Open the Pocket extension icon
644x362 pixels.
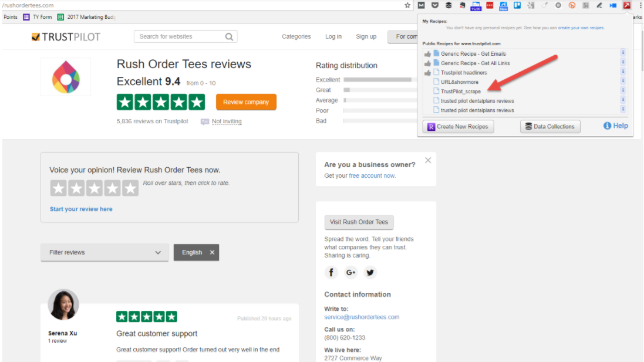pos(435,5)
